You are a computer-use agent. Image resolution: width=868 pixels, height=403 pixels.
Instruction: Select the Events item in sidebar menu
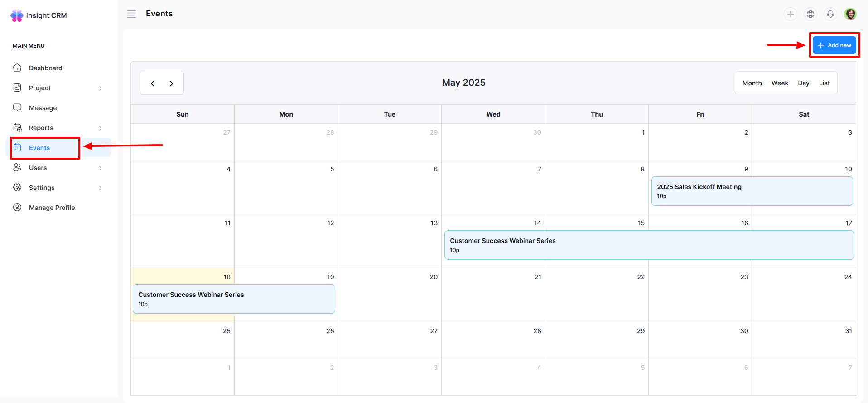(39, 148)
